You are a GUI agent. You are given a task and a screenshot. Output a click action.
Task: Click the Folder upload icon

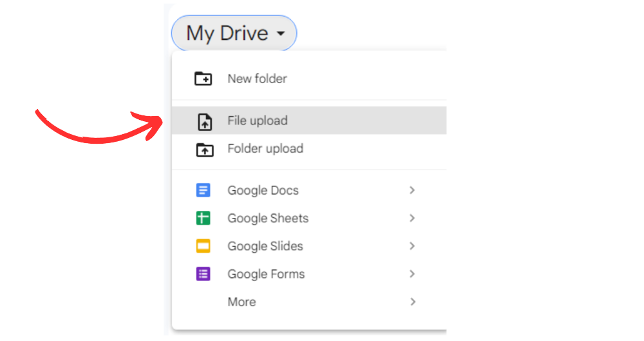pos(205,150)
